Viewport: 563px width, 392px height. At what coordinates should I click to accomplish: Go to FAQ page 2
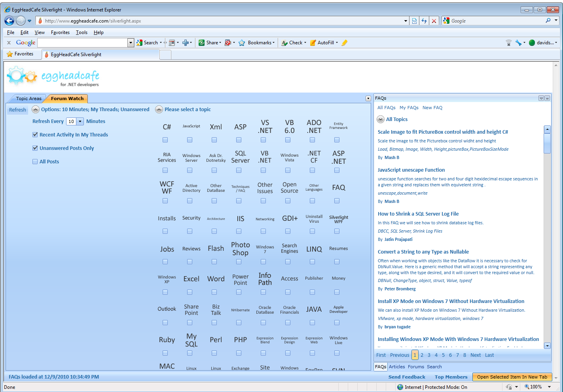tap(422, 355)
